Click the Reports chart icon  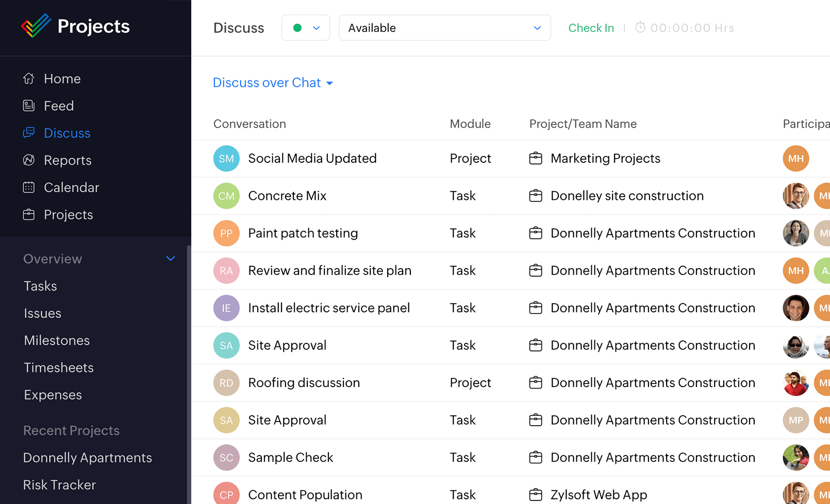[29, 160]
